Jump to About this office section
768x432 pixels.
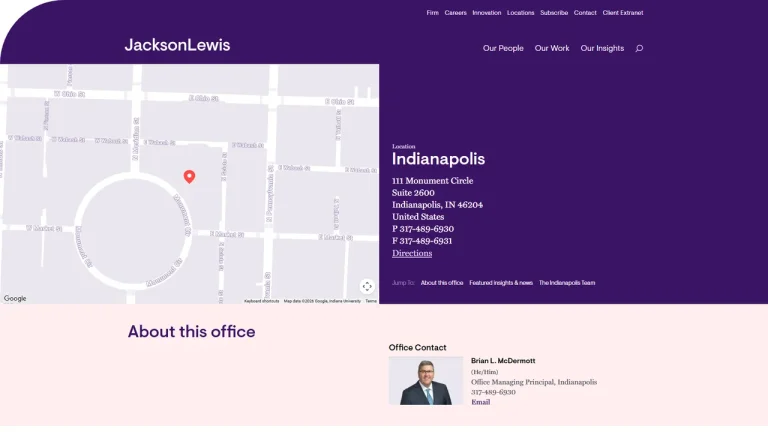click(442, 283)
